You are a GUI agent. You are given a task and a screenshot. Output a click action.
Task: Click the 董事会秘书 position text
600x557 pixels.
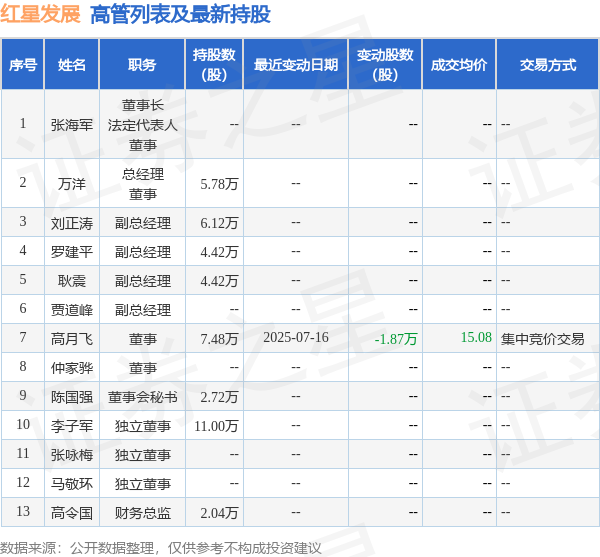pos(142,397)
